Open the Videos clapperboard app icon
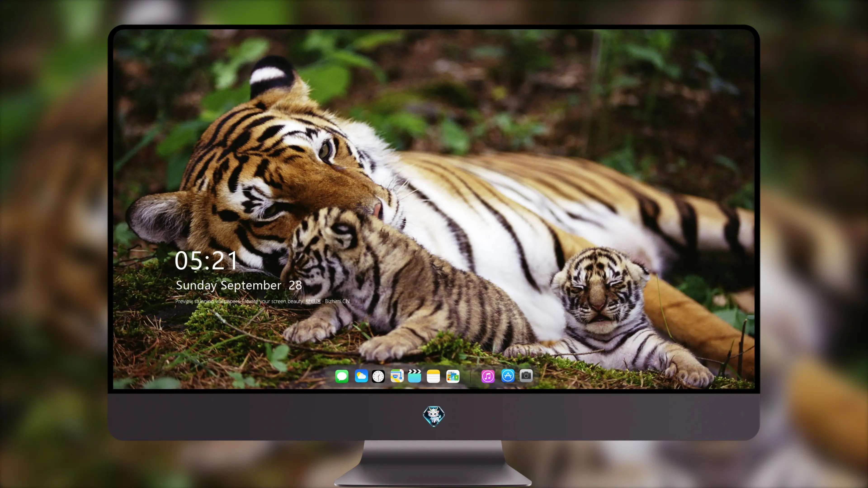 (415, 376)
